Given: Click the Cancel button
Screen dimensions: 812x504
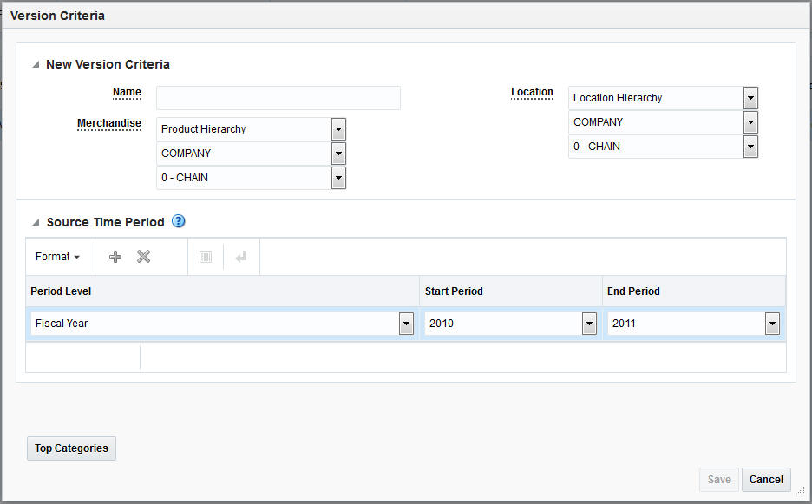Looking at the screenshot, I should (x=766, y=479).
